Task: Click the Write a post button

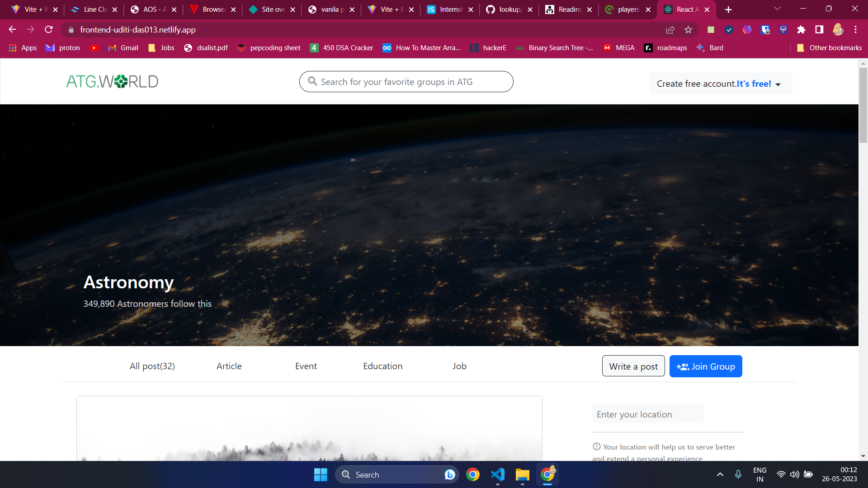Action: click(x=633, y=366)
